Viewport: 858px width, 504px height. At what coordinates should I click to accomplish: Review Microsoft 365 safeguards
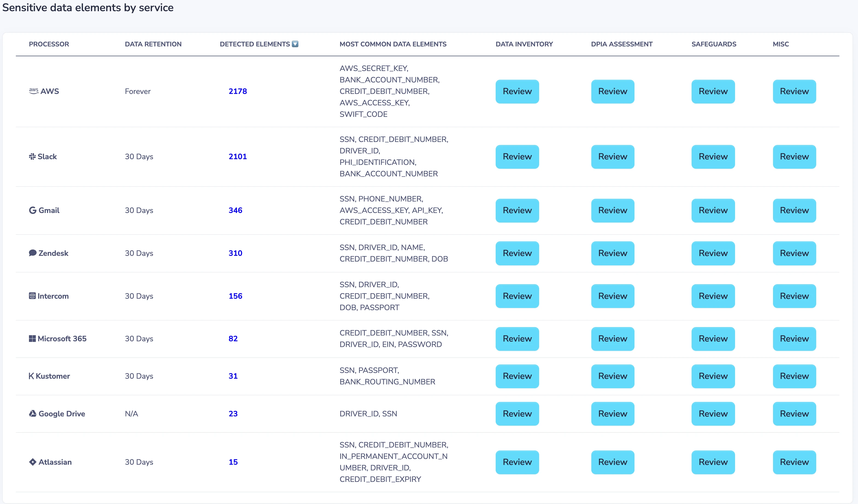(713, 339)
